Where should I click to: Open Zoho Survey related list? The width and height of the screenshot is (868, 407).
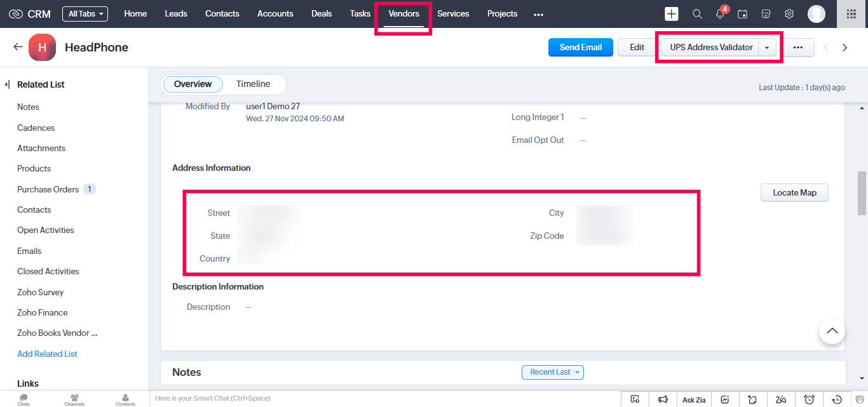(x=41, y=292)
